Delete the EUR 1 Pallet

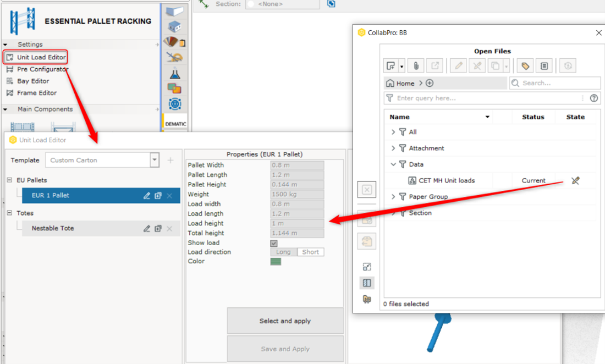[x=169, y=196]
